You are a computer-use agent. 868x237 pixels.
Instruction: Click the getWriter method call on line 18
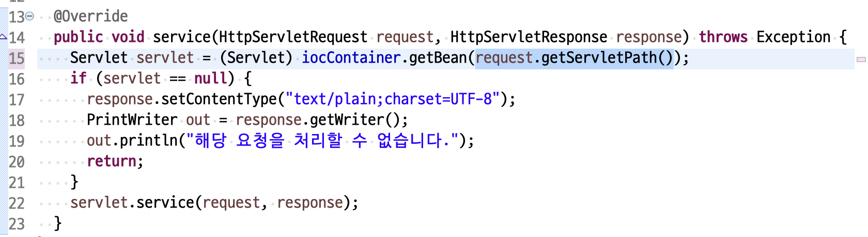[x=347, y=120]
